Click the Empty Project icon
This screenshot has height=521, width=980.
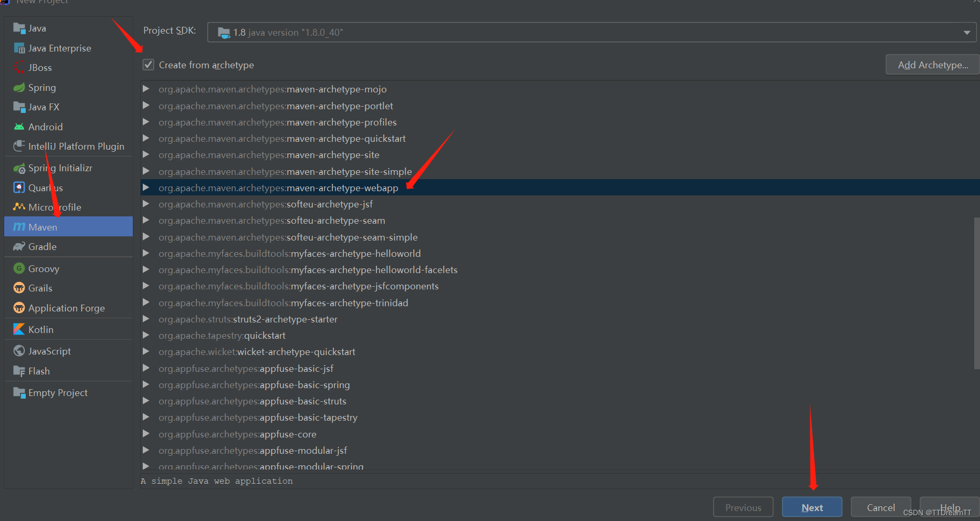point(19,392)
